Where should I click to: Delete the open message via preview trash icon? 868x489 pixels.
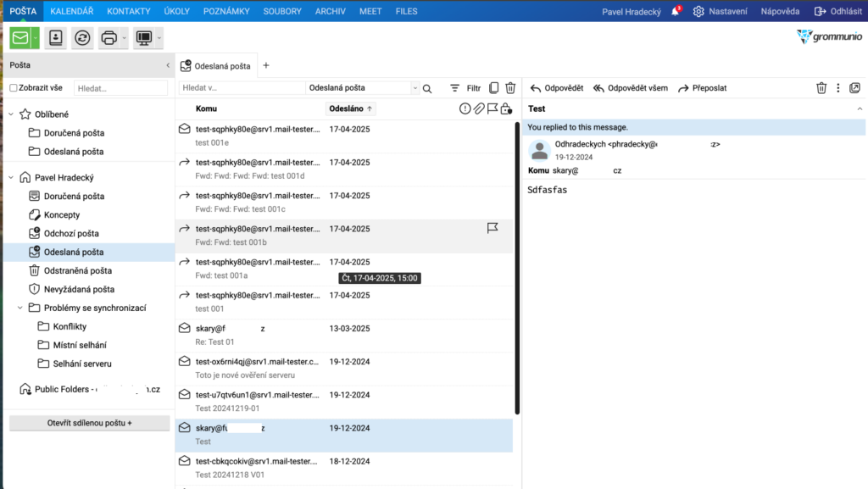click(x=821, y=88)
